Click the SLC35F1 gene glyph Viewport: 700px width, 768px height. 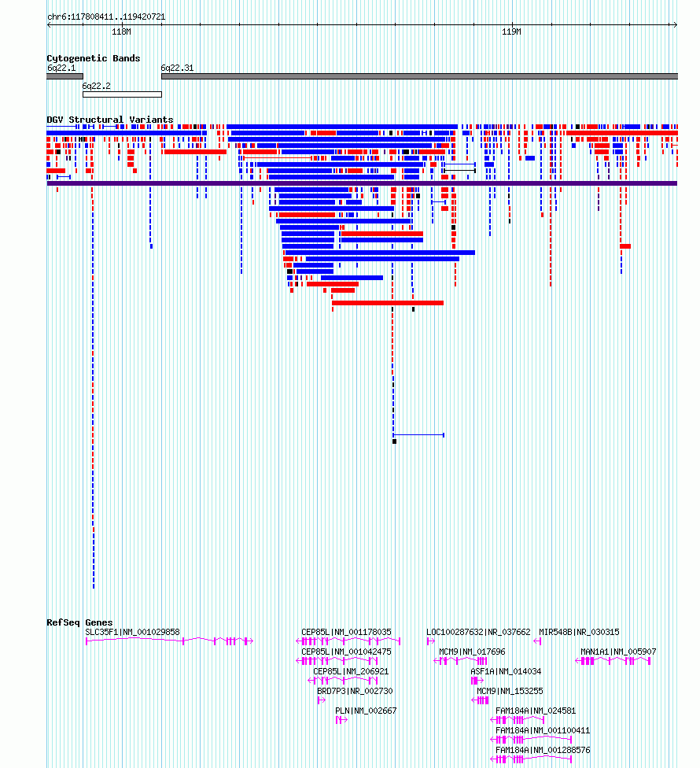(169, 641)
